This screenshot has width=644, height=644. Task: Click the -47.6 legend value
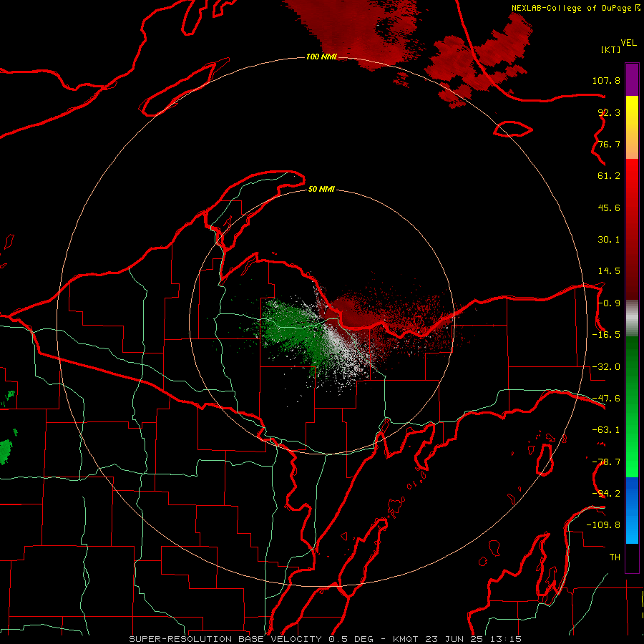[606, 399]
